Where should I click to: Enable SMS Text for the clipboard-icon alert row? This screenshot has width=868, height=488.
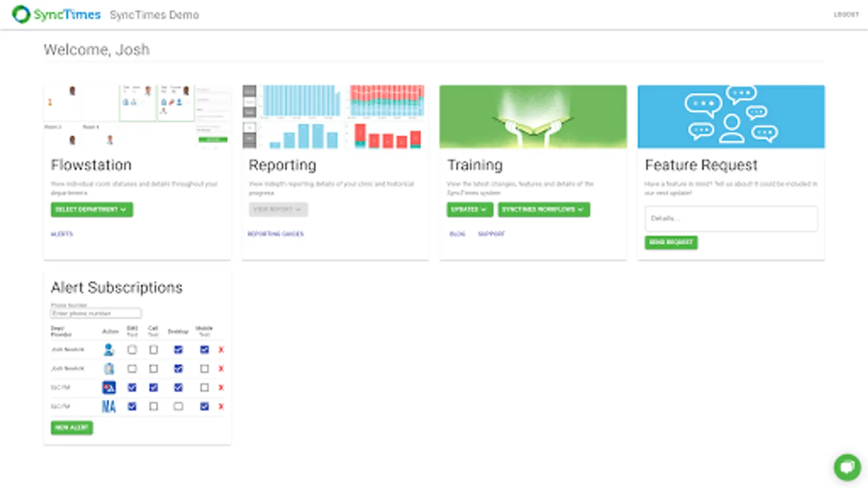pyautogui.click(x=132, y=369)
